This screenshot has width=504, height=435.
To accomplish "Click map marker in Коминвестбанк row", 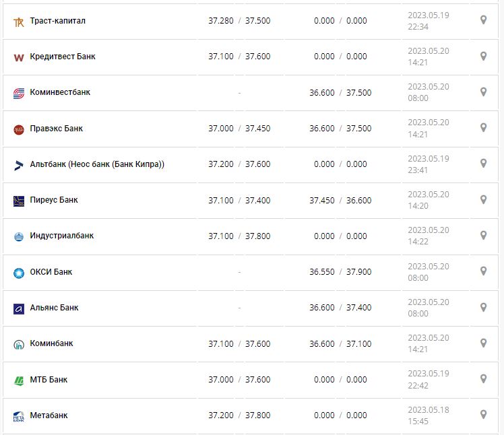I will click(483, 92).
